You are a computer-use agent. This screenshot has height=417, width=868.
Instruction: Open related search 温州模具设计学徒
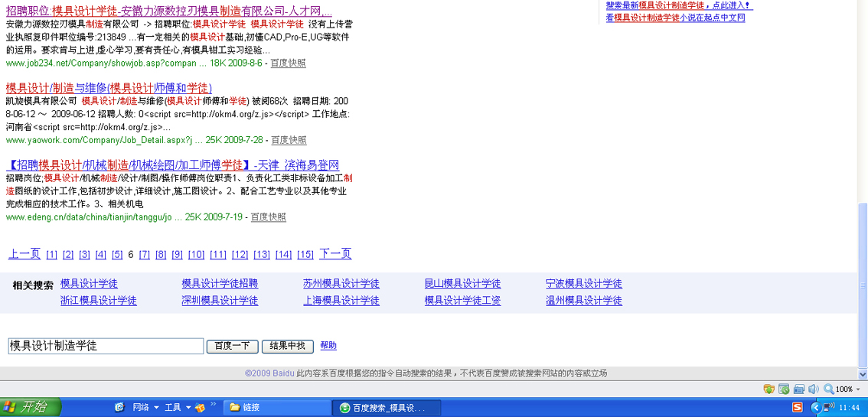tap(584, 301)
